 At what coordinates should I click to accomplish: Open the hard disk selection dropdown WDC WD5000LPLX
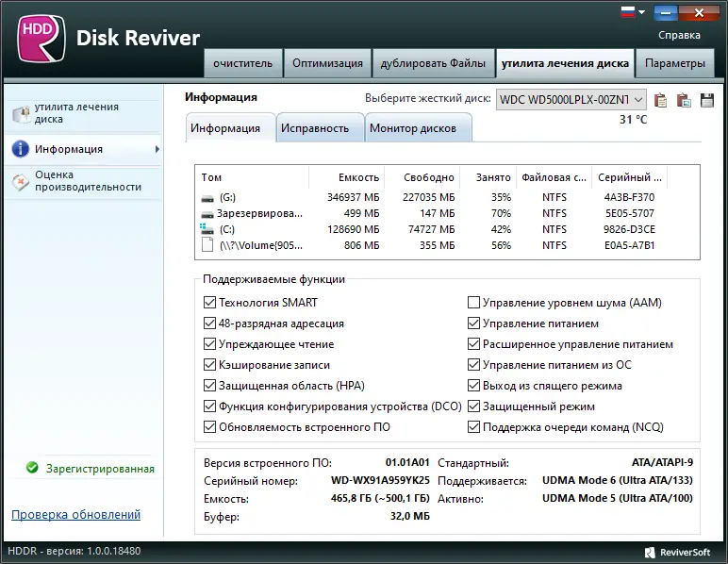pos(571,99)
